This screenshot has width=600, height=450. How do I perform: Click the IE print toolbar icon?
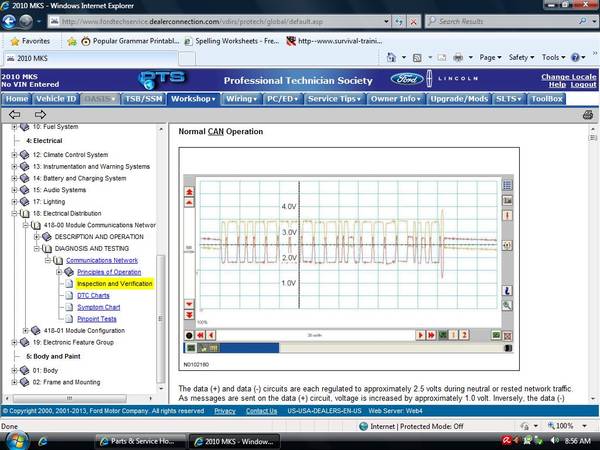point(458,58)
